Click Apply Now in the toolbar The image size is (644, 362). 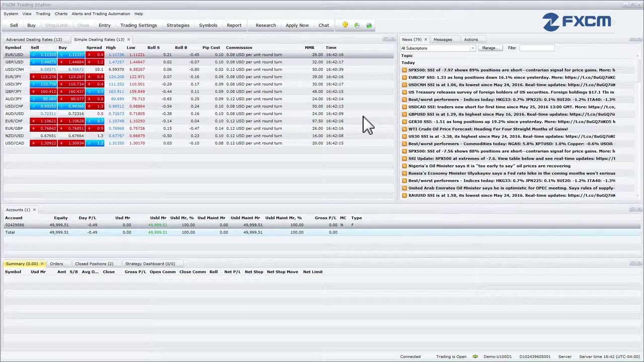(297, 25)
